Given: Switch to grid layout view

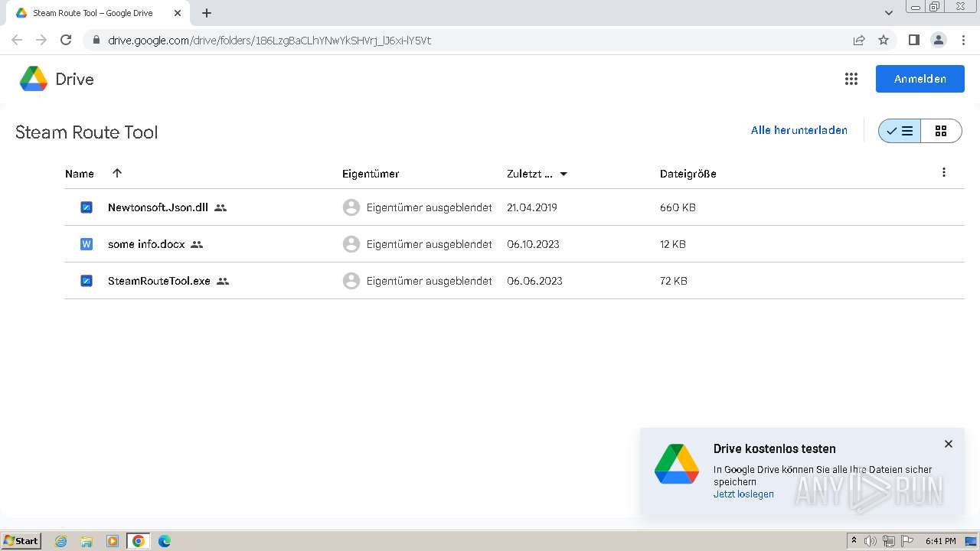Looking at the screenshot, I should pos(941,131).
